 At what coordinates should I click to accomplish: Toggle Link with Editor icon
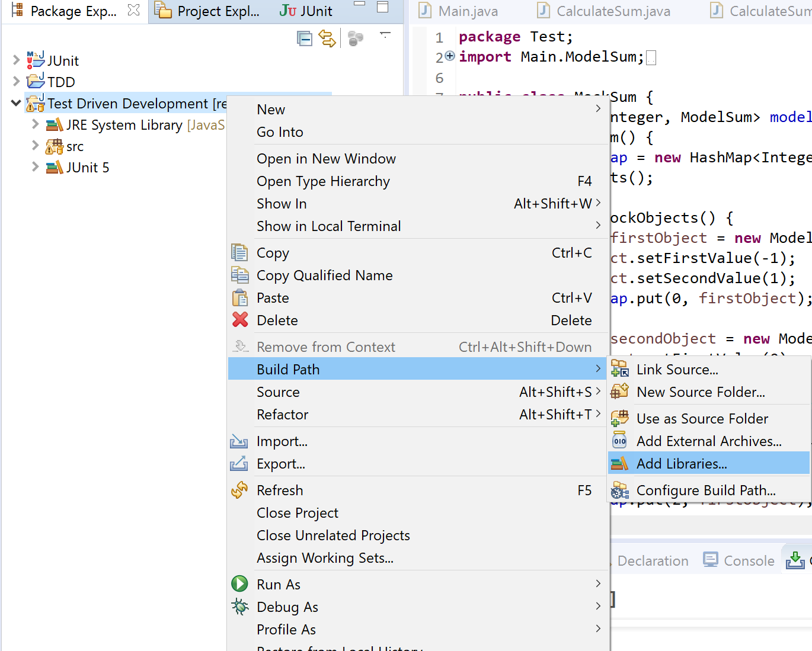(327, 39)
